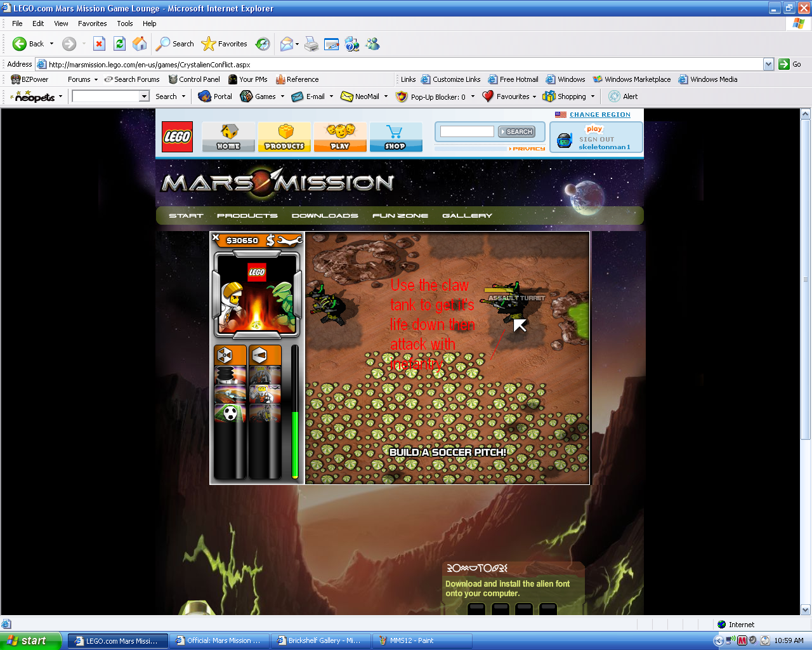Go to the browser Home page

(x=140, y=44)
